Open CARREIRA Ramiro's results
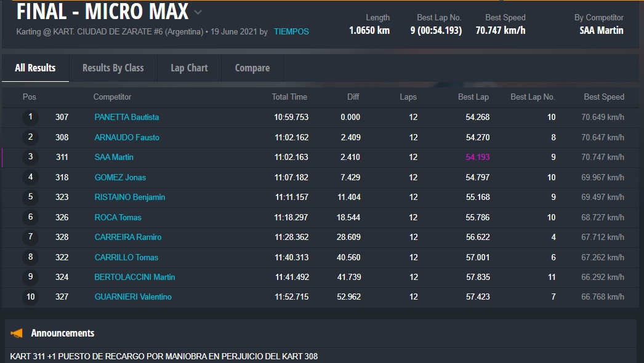Screen dimensions: 644x363 click(127, 237)
